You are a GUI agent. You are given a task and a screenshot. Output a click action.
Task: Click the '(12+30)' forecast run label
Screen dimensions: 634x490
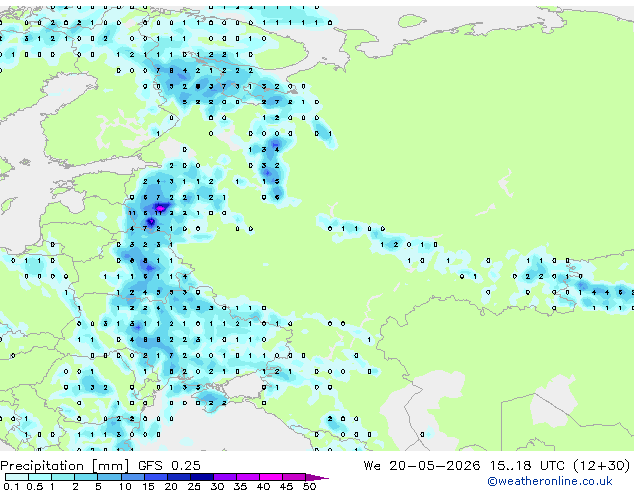coord(602,466)
